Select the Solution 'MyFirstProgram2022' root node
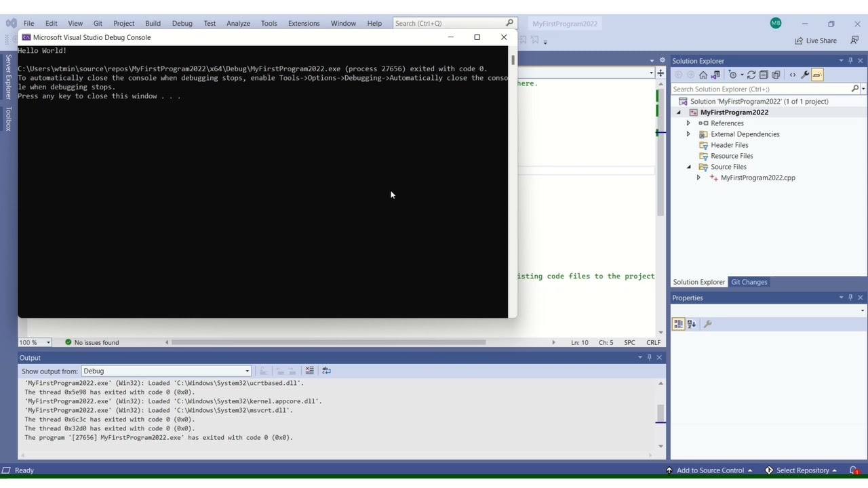Image resolution: width=868 pixels, height=488 pixels. point(759,102)
